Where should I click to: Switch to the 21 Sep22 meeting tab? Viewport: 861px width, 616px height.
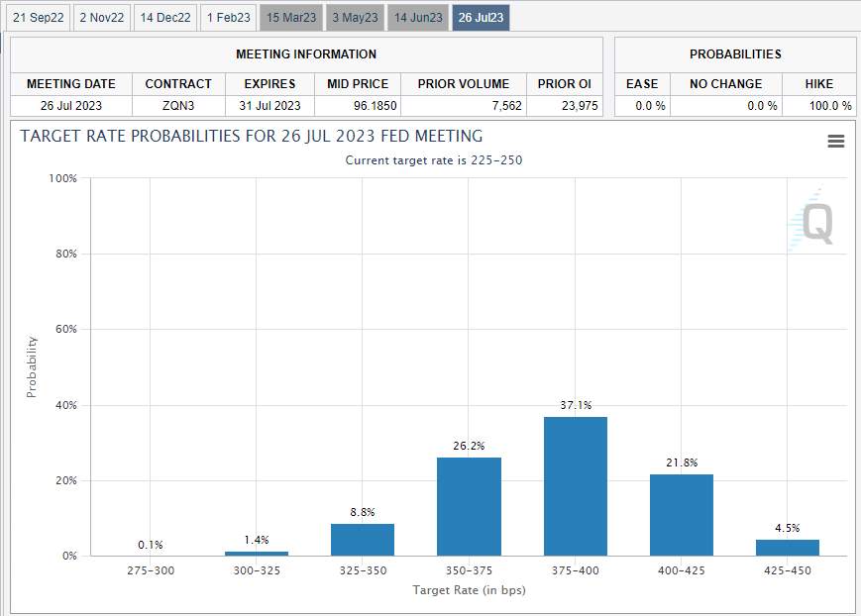[x=39, y=18]
